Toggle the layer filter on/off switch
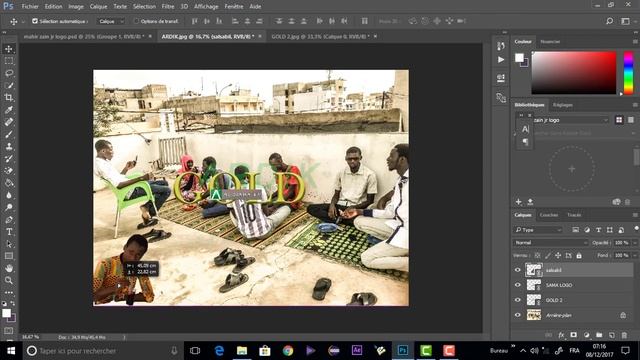Screen dimensions: 640x360 636,229
